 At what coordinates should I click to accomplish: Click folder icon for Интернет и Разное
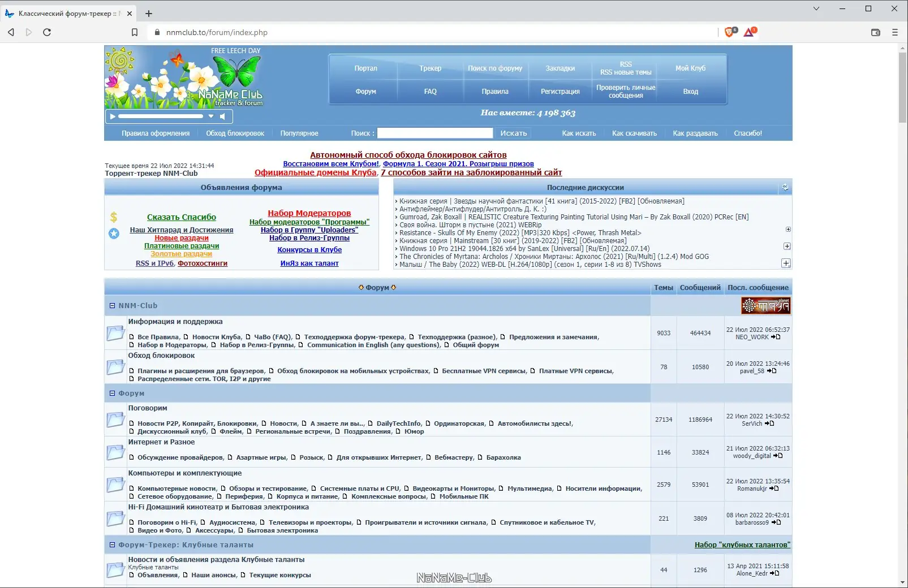click(x=115, y=452)
